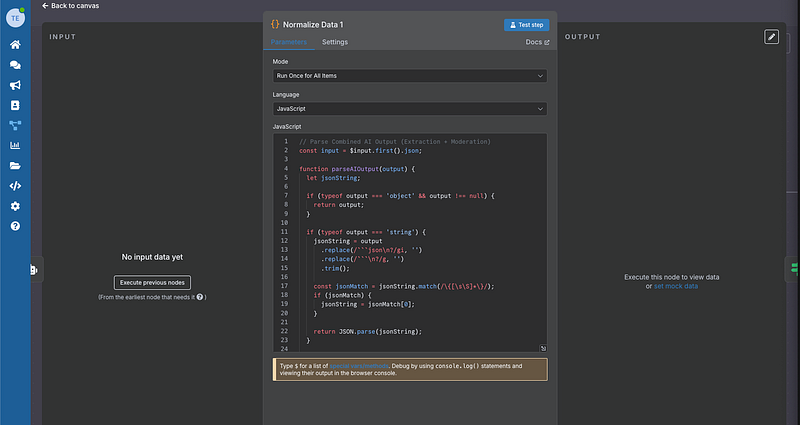Expand the Mode dropdown
This screenshot has height=425, width=800.
point(410,75)
